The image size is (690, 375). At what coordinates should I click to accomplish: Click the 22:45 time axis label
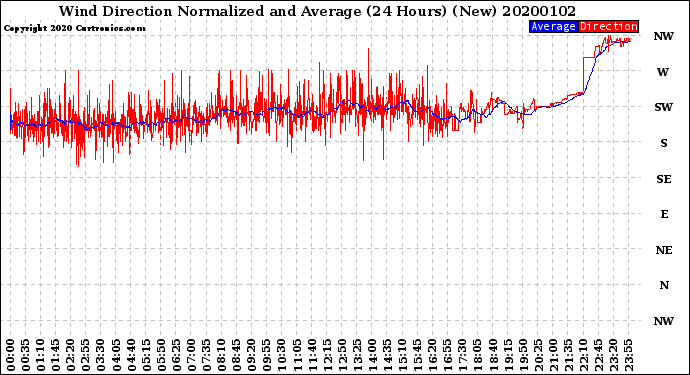[598, 355]
